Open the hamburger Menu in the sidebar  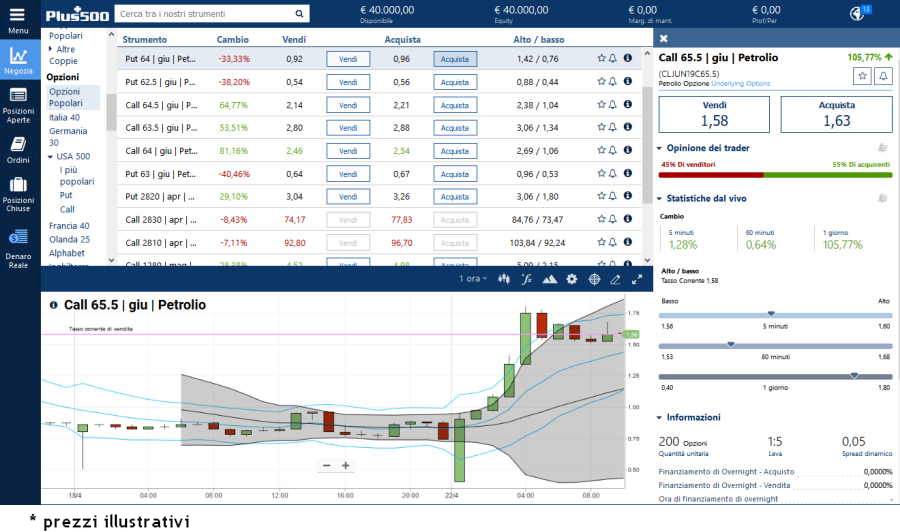18,19
